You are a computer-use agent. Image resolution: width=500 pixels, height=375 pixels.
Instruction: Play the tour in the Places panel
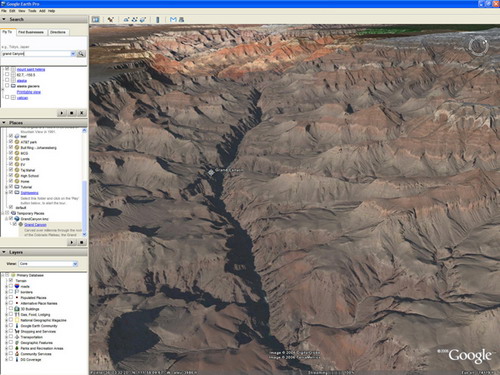[72, 243]
